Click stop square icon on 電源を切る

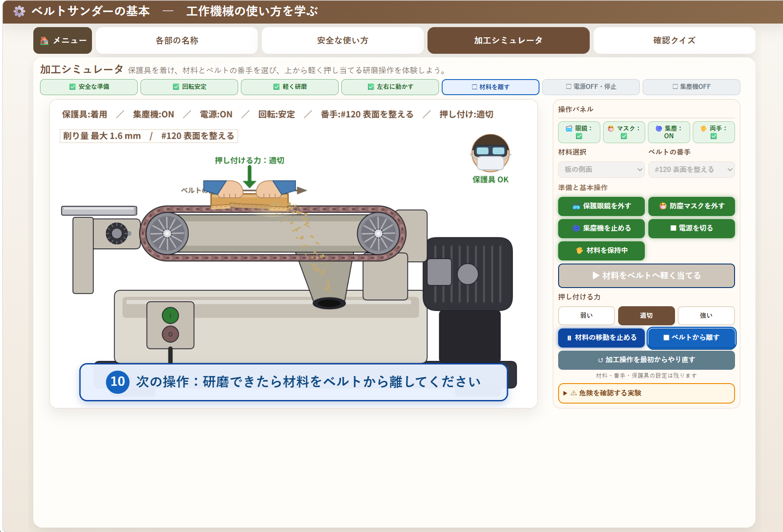tap(673, 228)
